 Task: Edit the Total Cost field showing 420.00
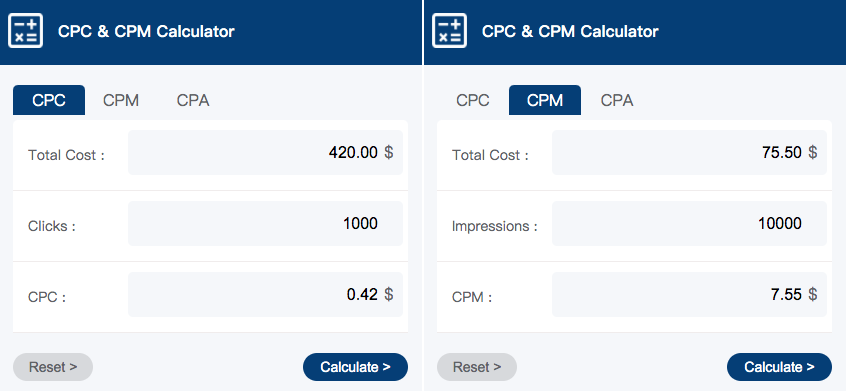point(265,153)
